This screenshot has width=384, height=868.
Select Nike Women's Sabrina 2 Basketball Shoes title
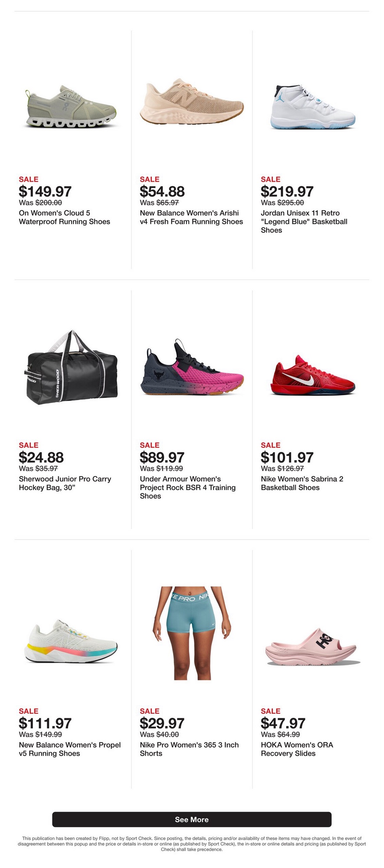click(x=302, y=483)
